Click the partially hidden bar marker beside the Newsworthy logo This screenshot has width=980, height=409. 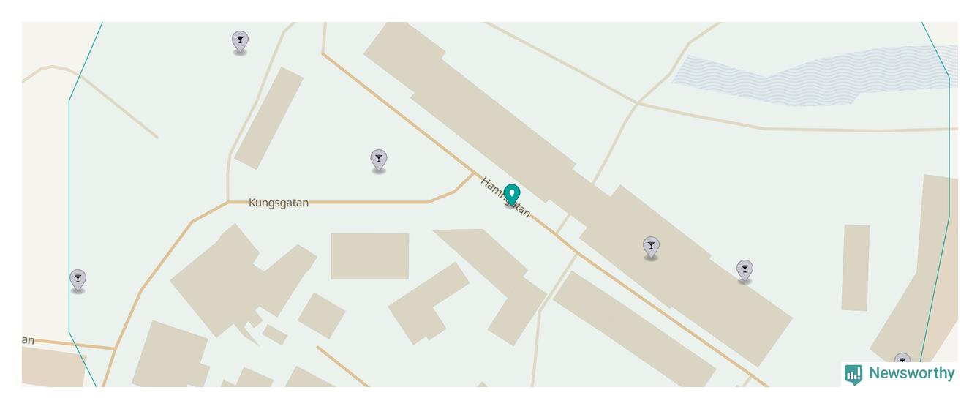(902, 359)
